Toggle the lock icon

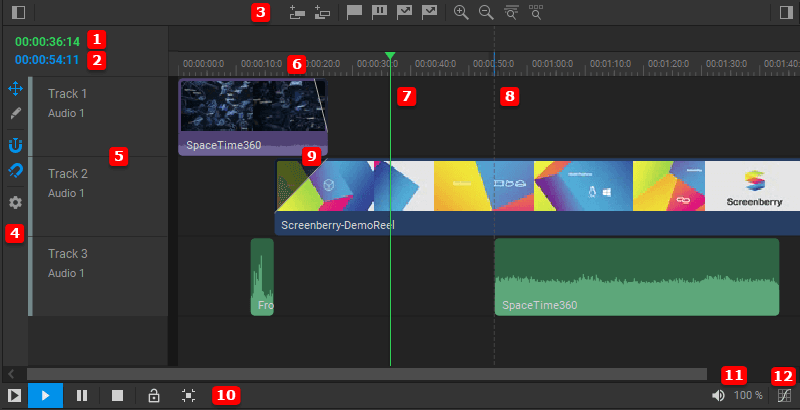154,395
